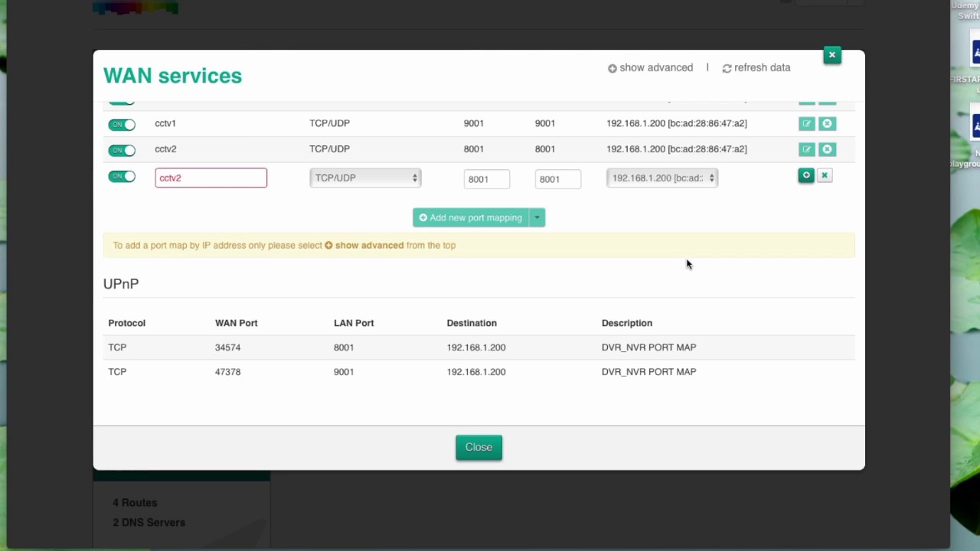This screenshot has width=980, height=551.
Task: Click the Destination column header
Action: pos(472,323)
